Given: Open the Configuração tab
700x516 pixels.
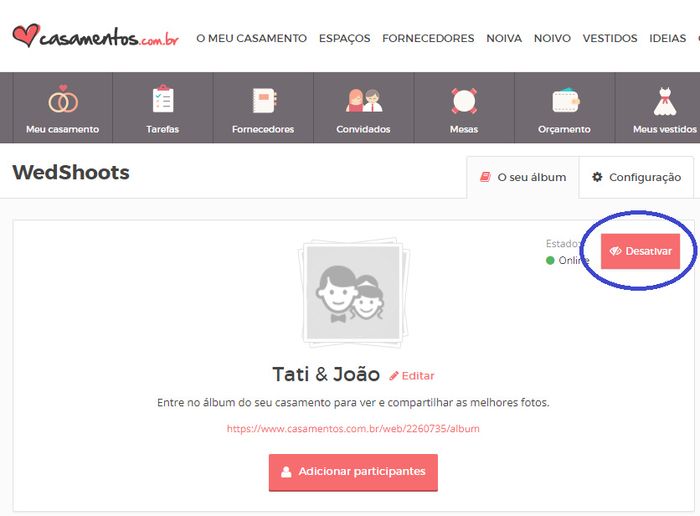Looking at the screenshot, I should point(636,177).
